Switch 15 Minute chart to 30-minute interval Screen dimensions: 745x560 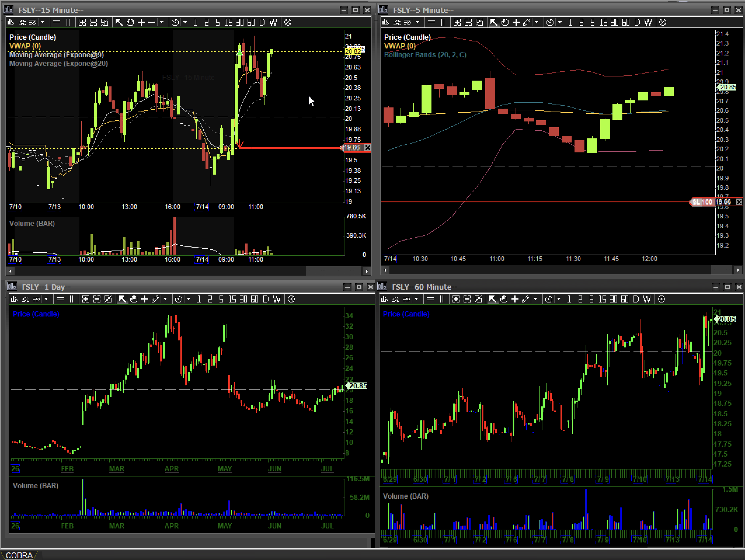[240, 22]
